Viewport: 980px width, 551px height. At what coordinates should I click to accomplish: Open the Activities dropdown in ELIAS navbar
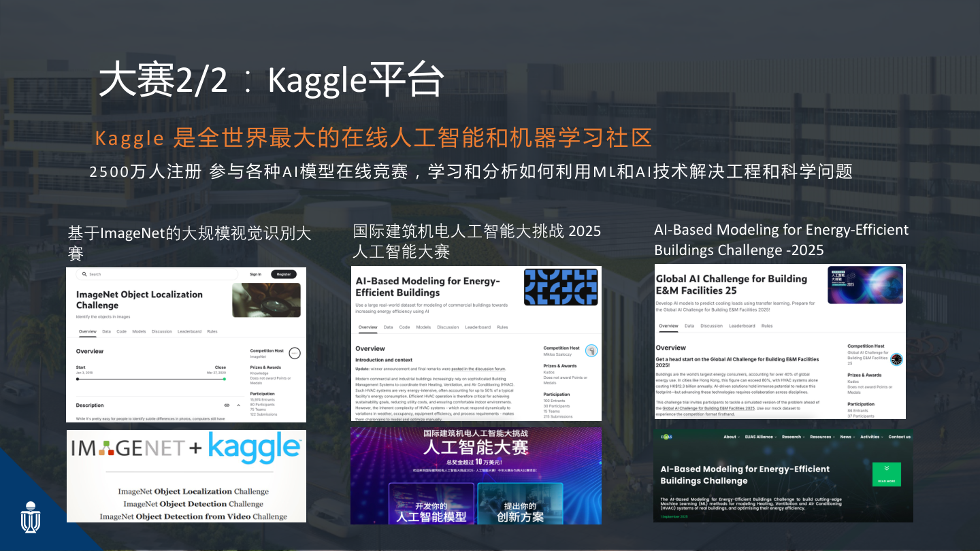click(x=871, y=437)
